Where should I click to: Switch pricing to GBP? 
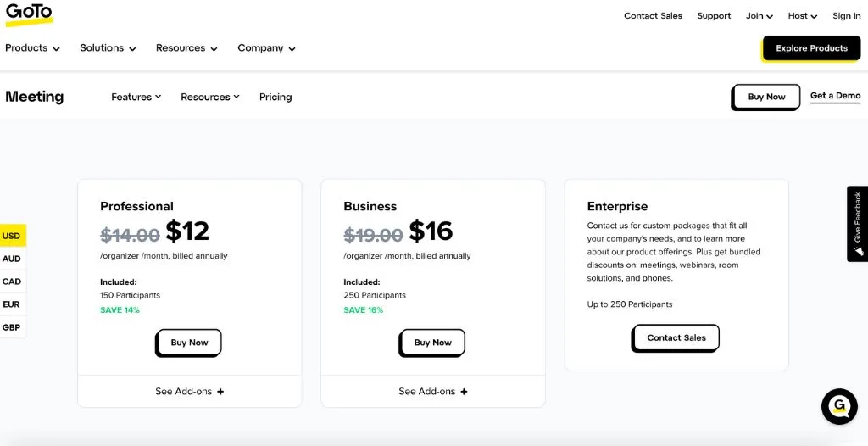click(12, 327)
